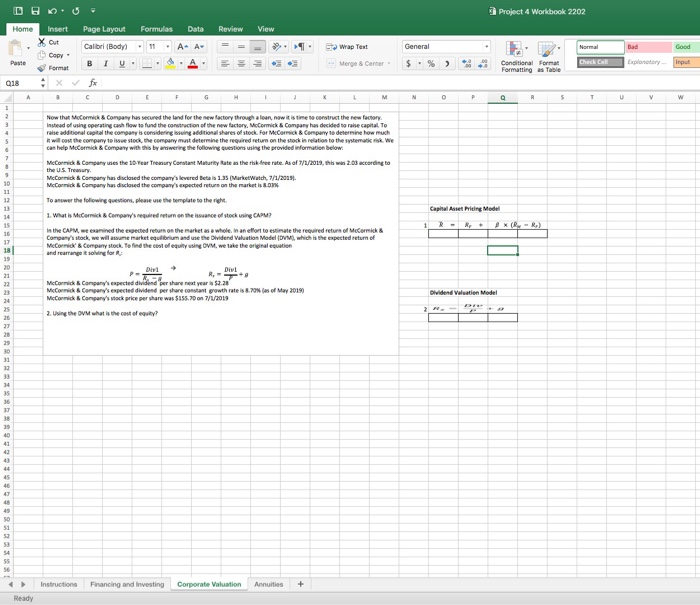Open the Format as Table gallery
This screenshot has height=605, width=700.
click(549, 56)
